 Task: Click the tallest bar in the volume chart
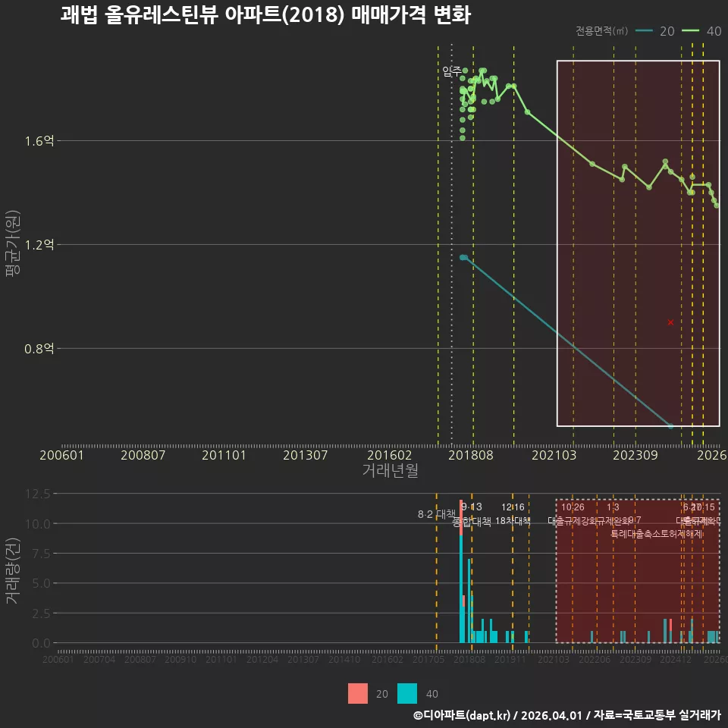461,571
